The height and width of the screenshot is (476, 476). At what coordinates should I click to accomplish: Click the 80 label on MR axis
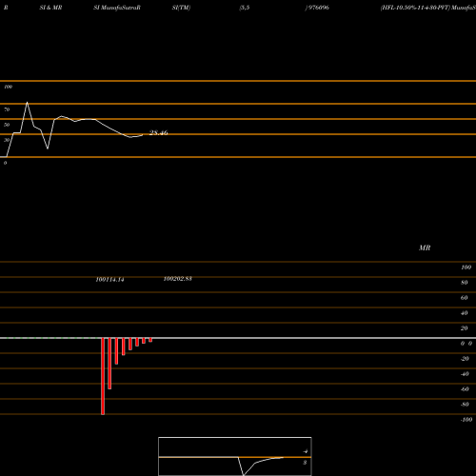(465, 283)
